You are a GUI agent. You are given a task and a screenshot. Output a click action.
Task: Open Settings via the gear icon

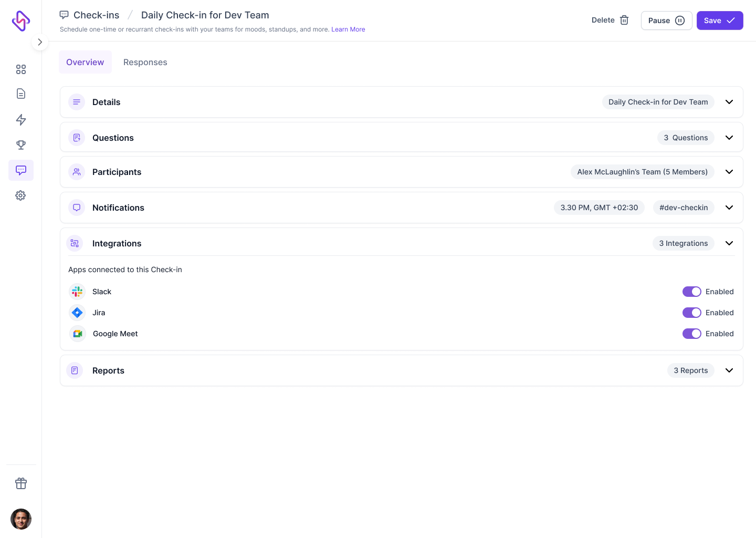click(x=21, y=195)
